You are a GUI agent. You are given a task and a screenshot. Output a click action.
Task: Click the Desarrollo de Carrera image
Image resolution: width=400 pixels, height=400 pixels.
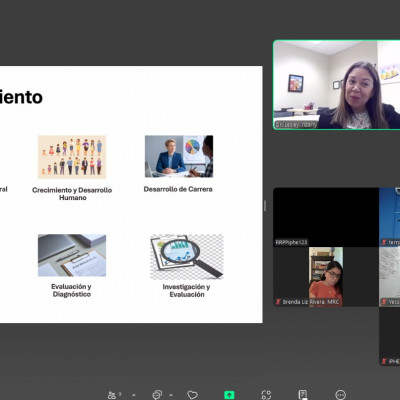179,156
